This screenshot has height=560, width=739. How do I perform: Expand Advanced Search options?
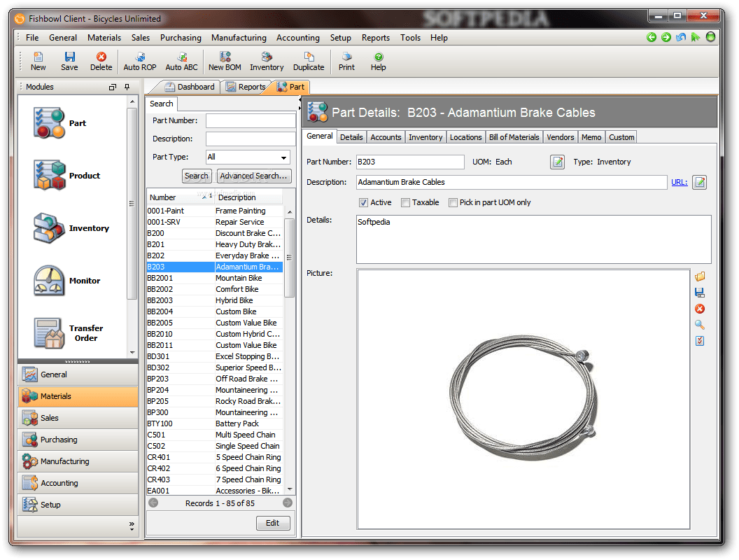point(253,176)
